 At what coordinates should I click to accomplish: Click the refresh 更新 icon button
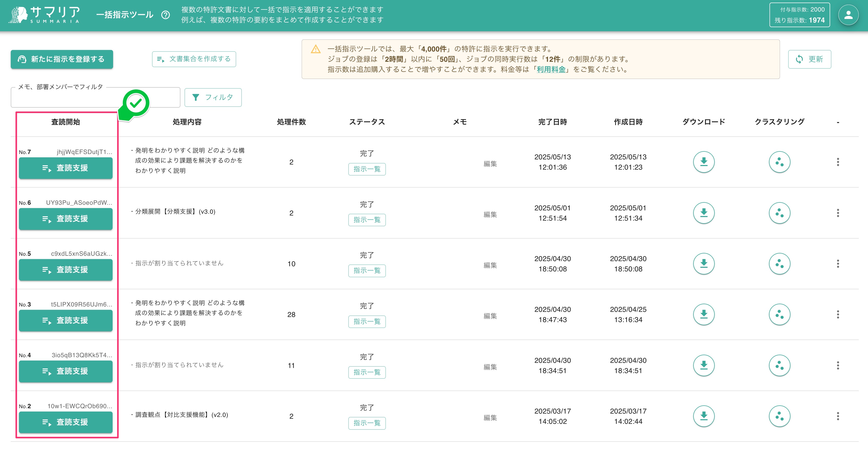point(810,59)
